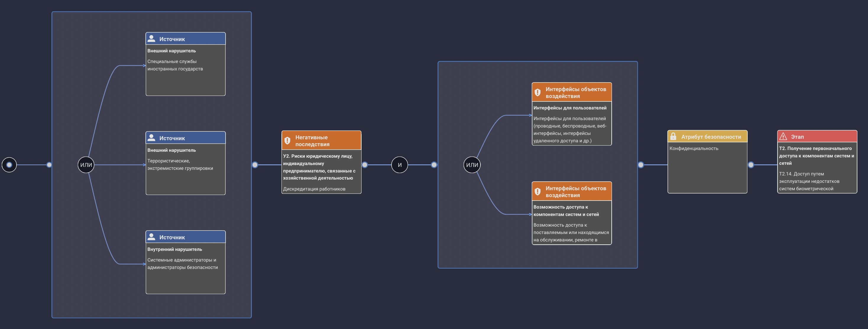Screen dimensions: 868x329
Task: Click input port of sources group
Action: point(49,165)
